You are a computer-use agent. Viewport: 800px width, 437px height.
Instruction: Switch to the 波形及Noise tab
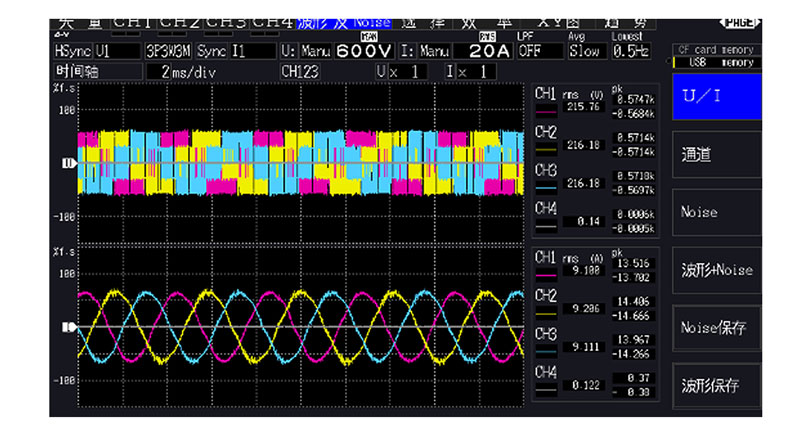pyautogui.click(x=344, y=23)
